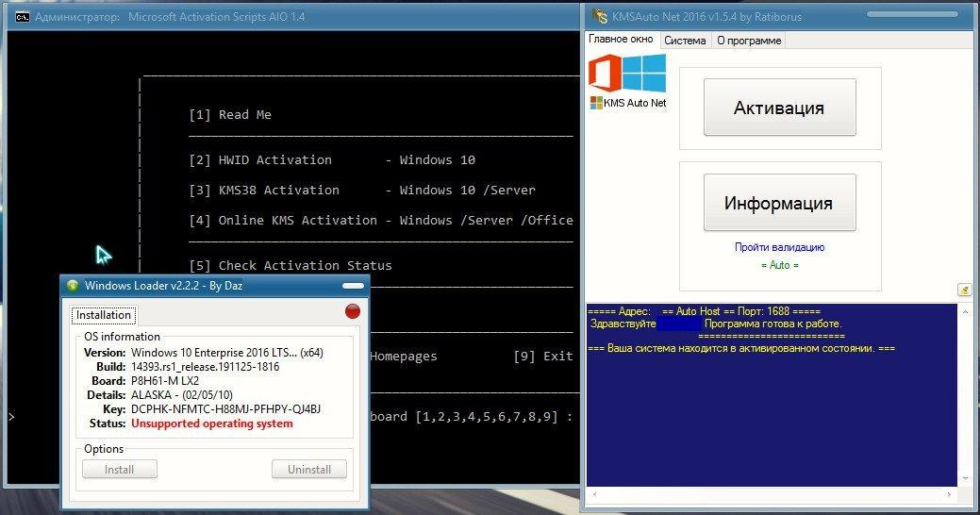Click the Пройти валидацию link
The image size is (980, 515).
point(779,247)
